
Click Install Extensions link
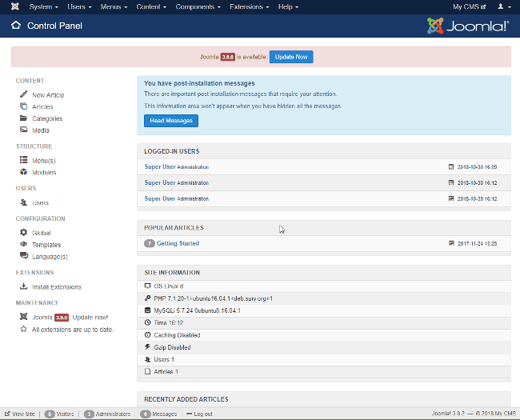pos(57,287)
